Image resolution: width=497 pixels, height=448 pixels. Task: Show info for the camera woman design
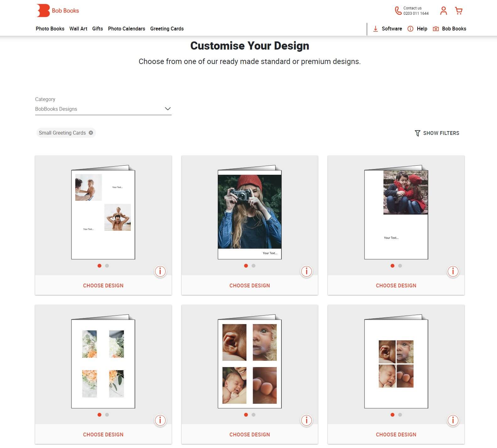[307, 271]
